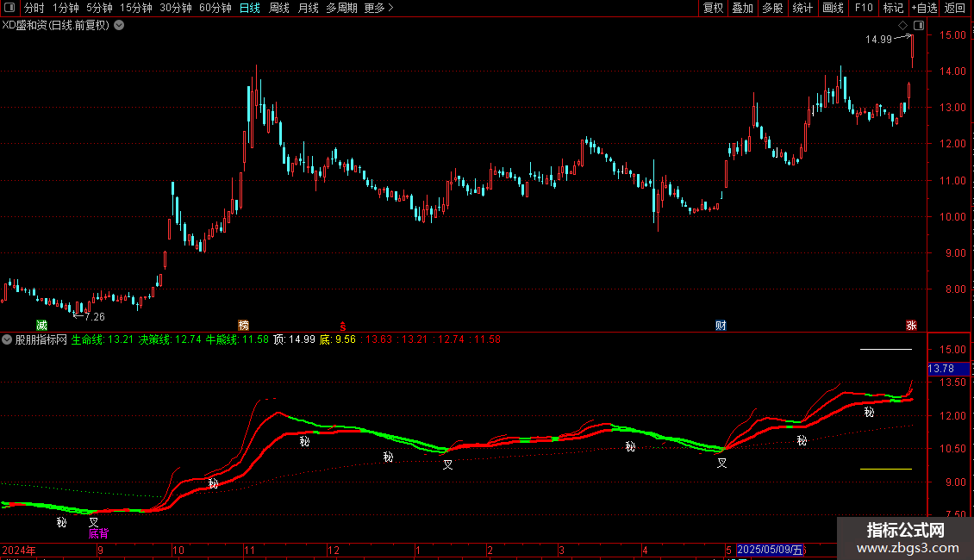Click month 10 on the time axis
This screenshot has width=974, height=560.
point(178,550)
